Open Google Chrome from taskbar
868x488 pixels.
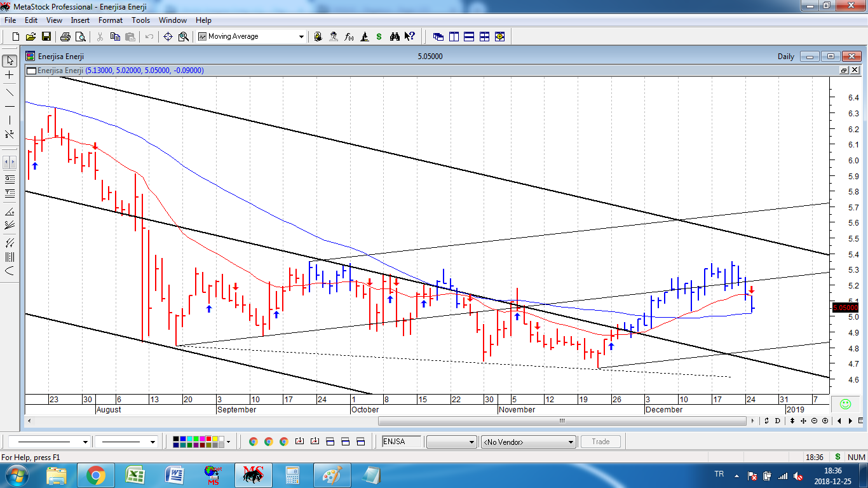pos(96,475)
